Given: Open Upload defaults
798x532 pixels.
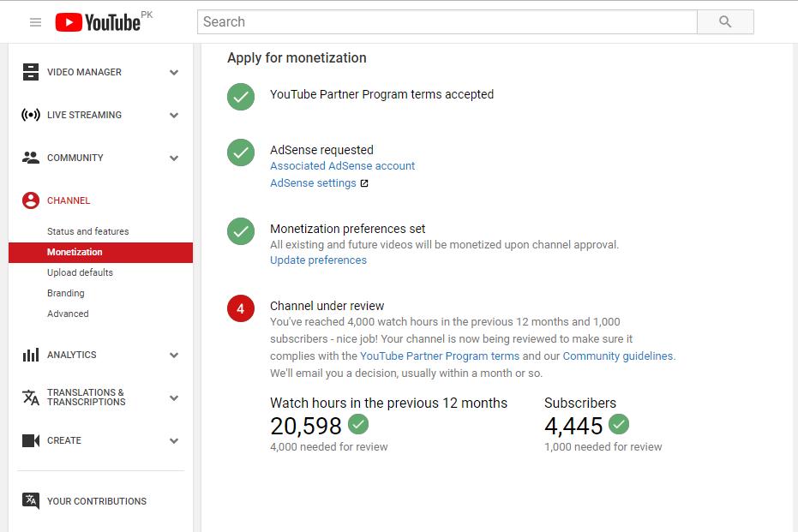Looking at the screenshot, I should 80,272.
